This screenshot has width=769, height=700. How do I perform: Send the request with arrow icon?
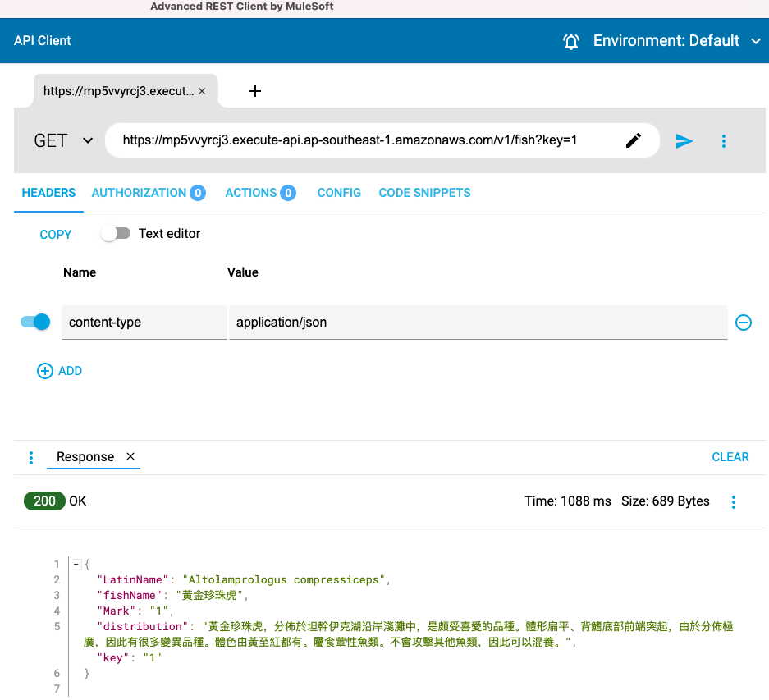click(x=684, y=141)
